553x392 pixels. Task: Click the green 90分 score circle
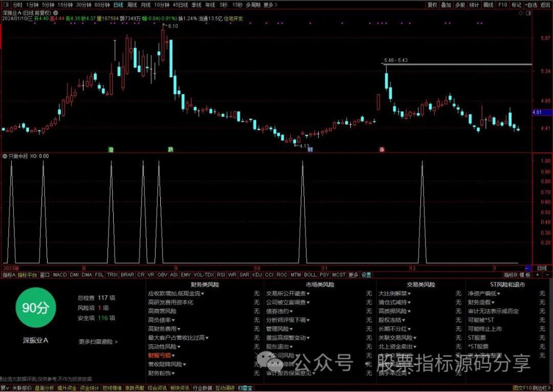pos(36,308)
